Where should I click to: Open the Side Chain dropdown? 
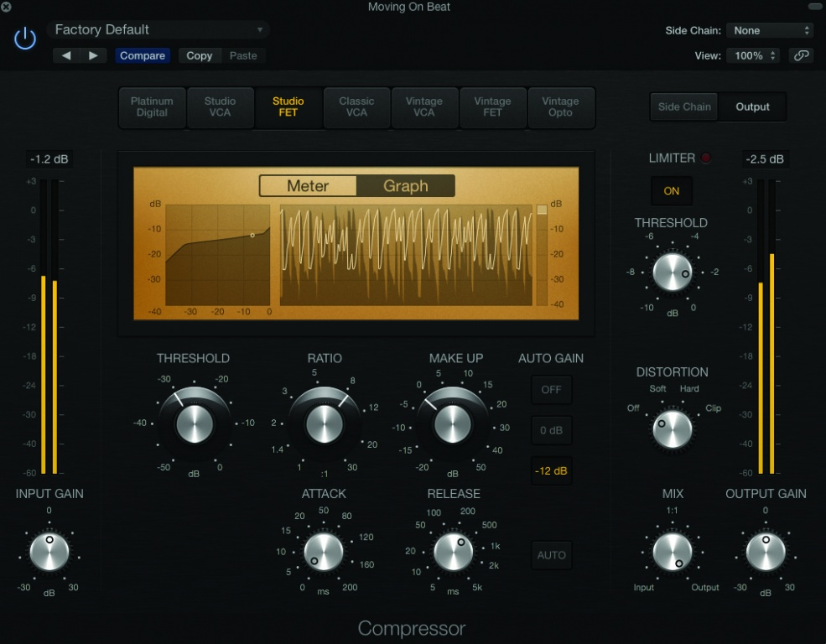tap(769, 30)
